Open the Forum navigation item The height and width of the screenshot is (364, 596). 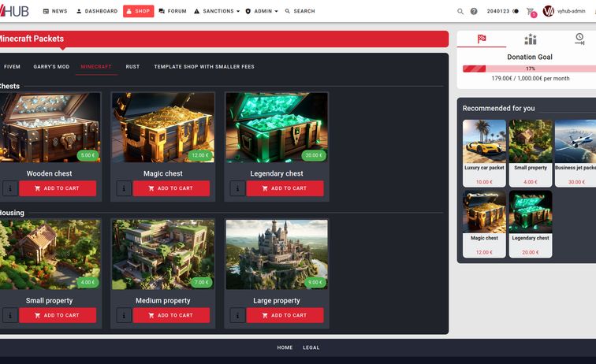173,11
